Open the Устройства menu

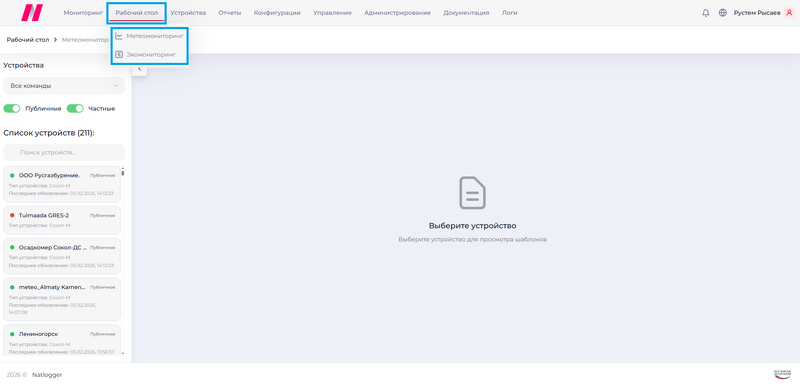pyautogui.click(x=188, y=13)
